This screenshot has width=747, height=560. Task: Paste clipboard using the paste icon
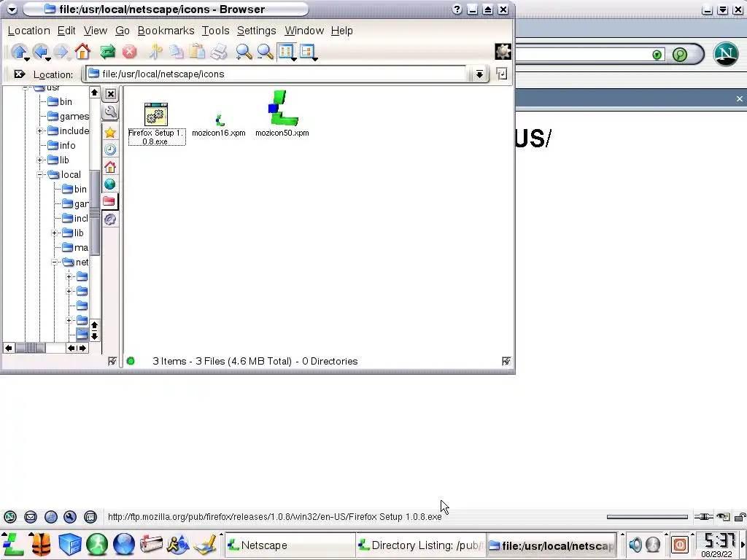coord(197,52)
